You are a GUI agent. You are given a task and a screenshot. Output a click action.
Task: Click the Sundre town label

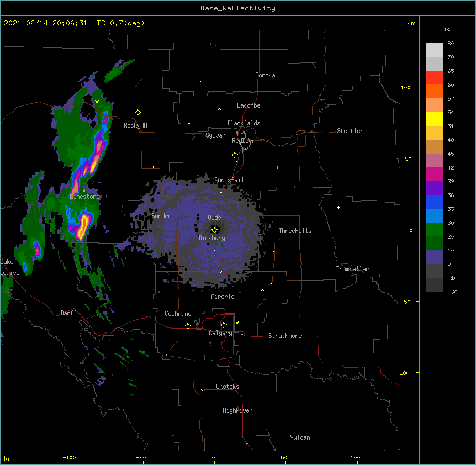coord(161,216)
